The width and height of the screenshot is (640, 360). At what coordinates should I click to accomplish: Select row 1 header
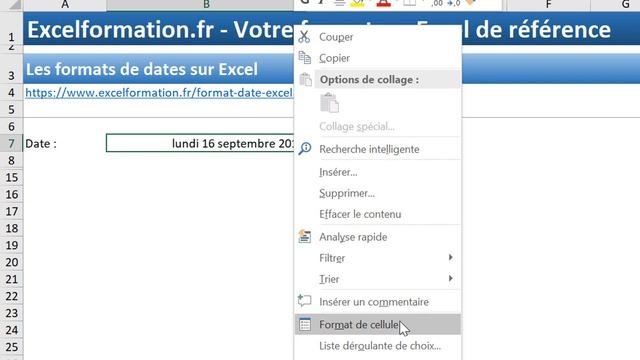point(11,29)
